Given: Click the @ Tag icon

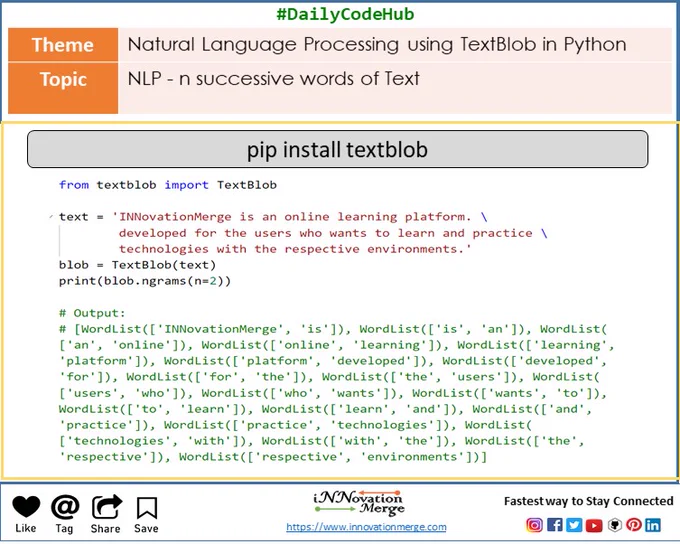Looking at the screenshot, I should [x=65, y=507].
